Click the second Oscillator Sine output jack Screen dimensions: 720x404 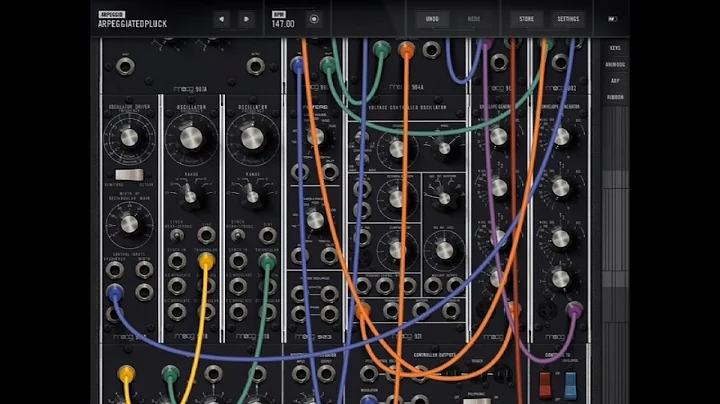pos(267,236)
